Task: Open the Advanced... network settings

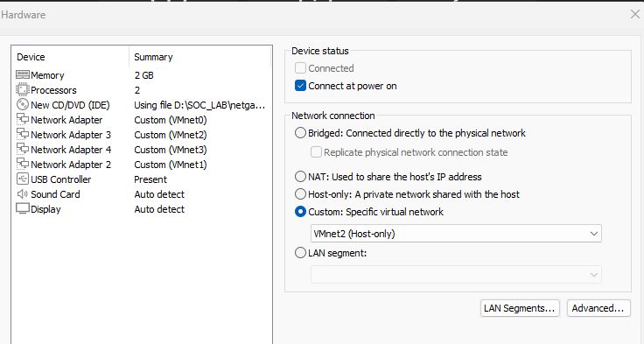Action: [598, 308]
